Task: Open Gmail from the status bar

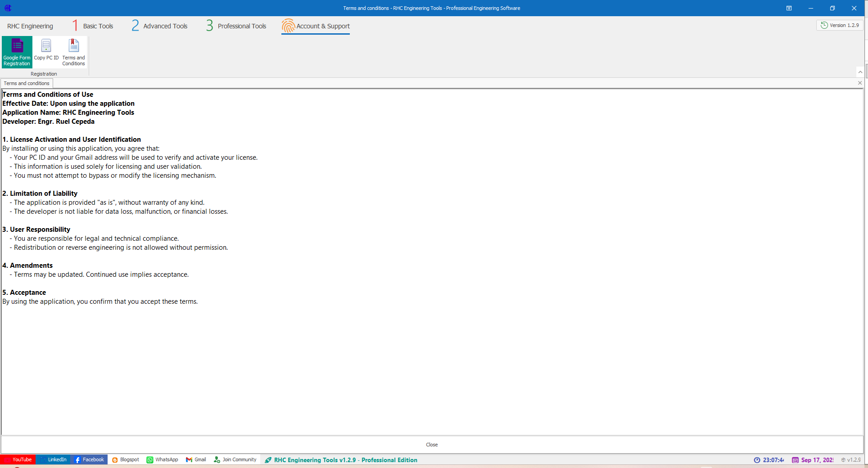Action: coord(196,459)
